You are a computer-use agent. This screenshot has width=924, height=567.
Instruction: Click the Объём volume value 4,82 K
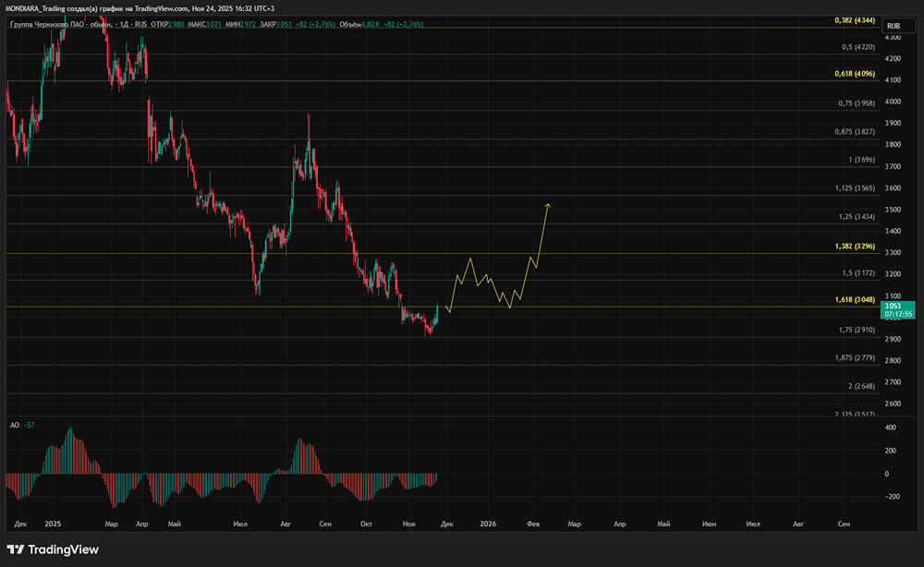(371, 24)
